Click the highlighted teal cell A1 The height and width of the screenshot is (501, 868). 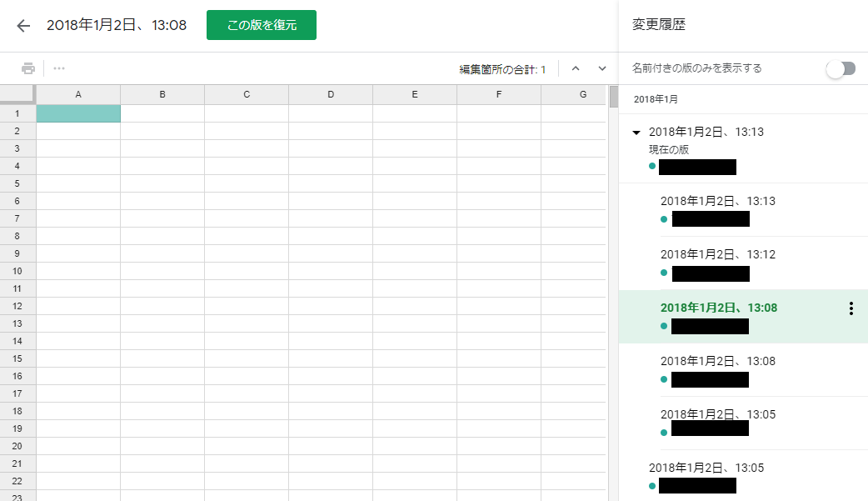(x=78, y=113)
